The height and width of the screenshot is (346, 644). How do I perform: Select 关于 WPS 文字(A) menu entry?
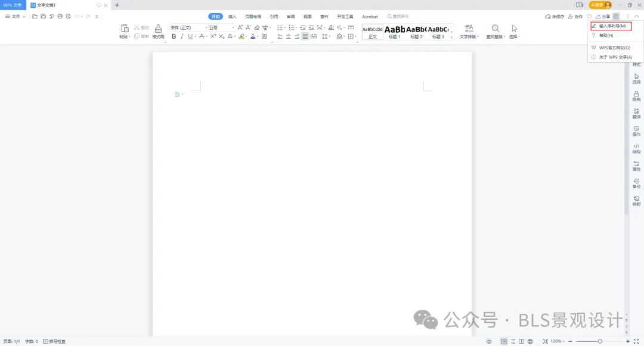pos(615,57)
